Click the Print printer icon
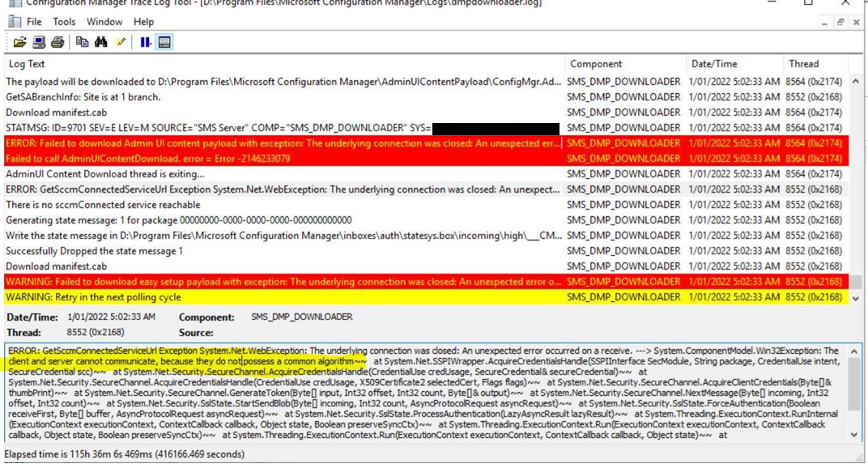The width and height of the screenshot is (868, 464). click(57, 42)
